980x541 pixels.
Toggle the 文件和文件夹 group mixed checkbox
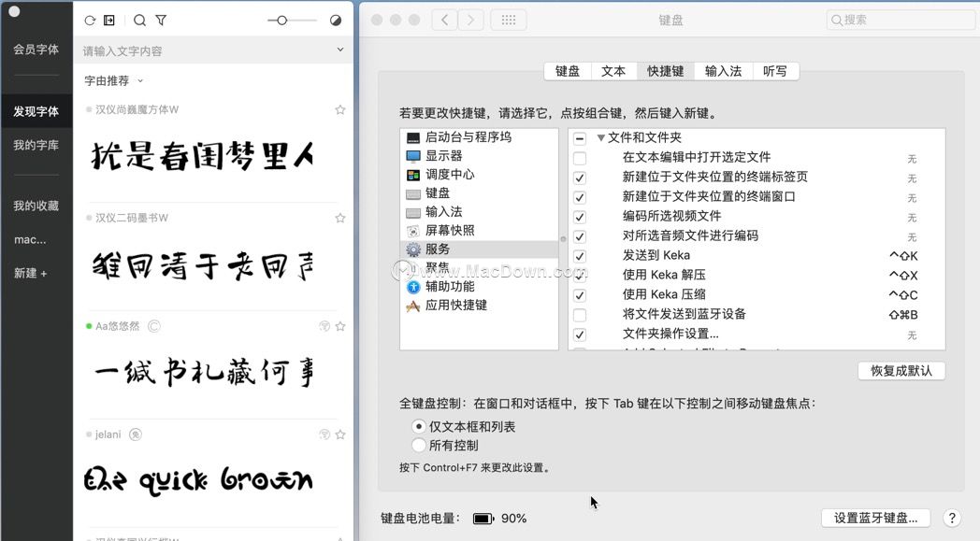pyautogui.click(x=580, y=138)
